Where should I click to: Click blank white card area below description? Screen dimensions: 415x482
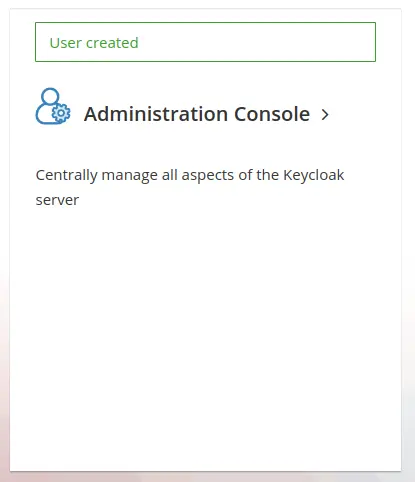pos(205,333)
